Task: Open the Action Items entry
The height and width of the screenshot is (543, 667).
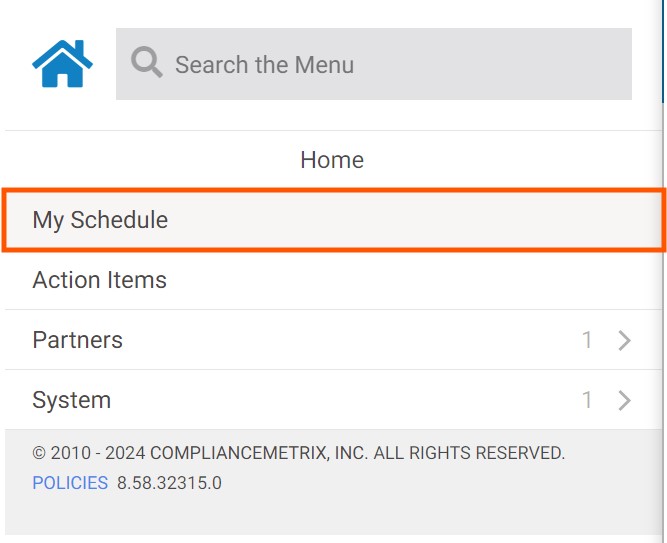Action: pyautogui.click(x=100, y=280)
